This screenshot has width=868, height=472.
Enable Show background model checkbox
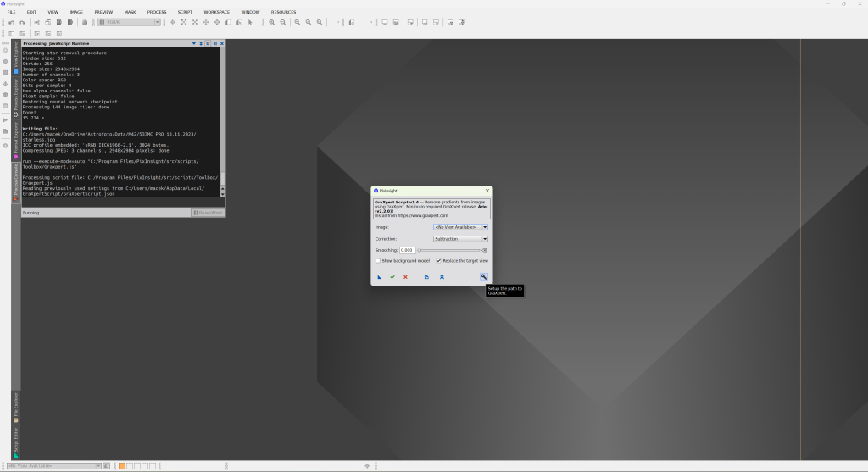378,261
